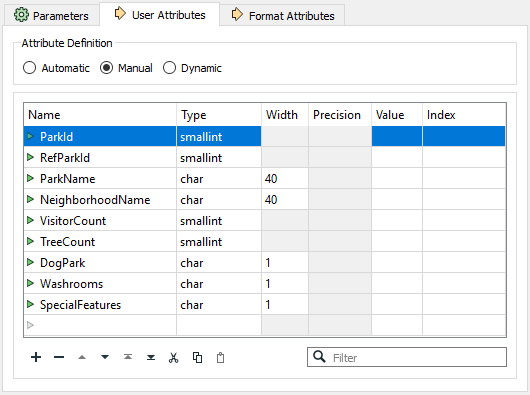Move attribute down with down arrow icon

[105, 357]
